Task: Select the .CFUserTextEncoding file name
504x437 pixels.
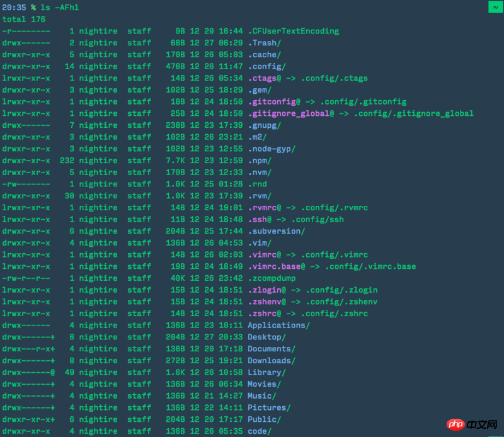Action: click(293, 31)
